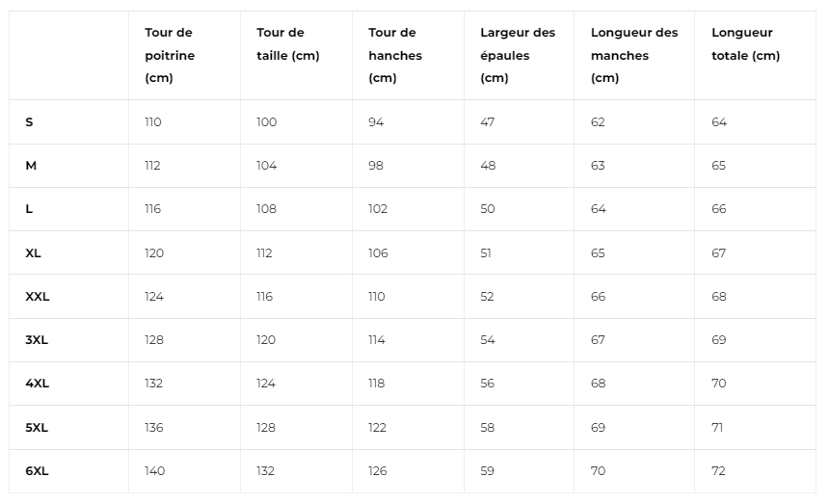Click the Tour de poitrine column header
Image resolution: width=829 pixels, height=504 pixels.
(x=170, y=55)
